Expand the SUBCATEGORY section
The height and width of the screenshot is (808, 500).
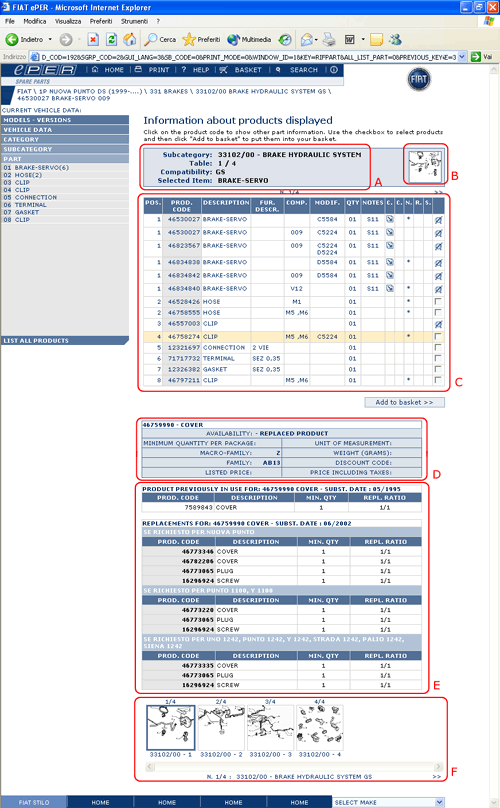tap(65, 149)
